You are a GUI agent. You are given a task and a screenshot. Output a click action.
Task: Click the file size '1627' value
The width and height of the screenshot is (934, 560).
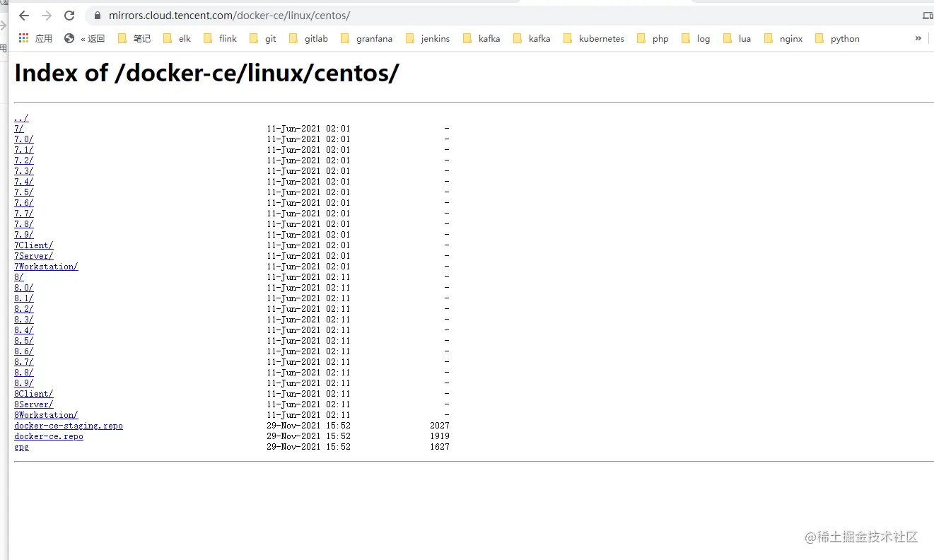pos(440,447)
